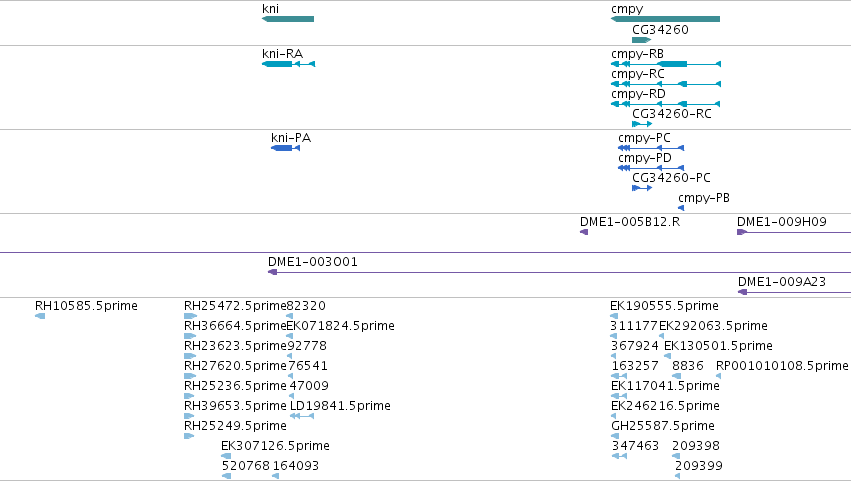Image resolution: width=851 pixels, height=481 pixels.
Task: Click the 209398 EST arrow
Action: pos(676,456)
